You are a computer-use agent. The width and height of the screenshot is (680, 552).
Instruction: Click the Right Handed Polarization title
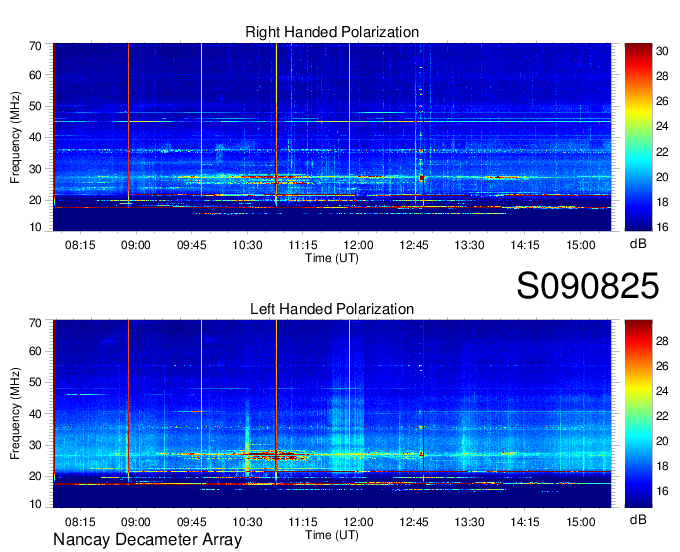point(332,32)
